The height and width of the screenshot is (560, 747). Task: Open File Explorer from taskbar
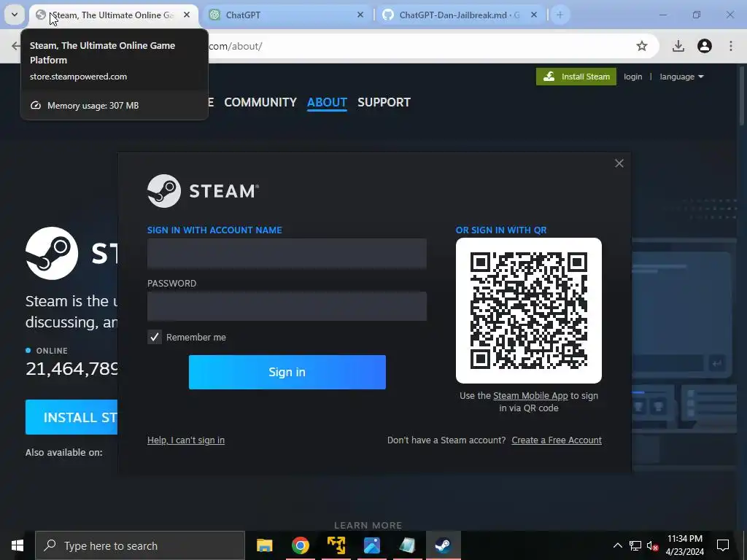coord(264,545)
